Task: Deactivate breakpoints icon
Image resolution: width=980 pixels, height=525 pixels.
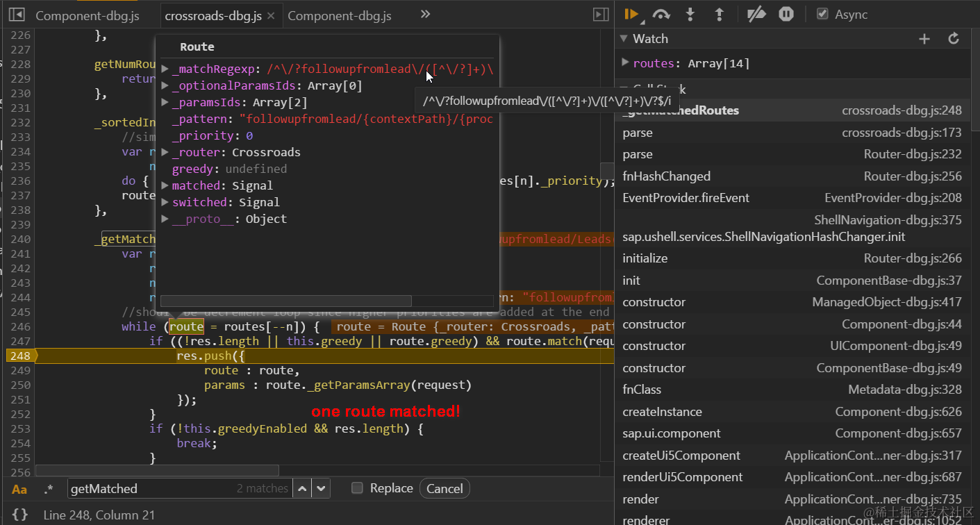Action: tap(756, 14)
